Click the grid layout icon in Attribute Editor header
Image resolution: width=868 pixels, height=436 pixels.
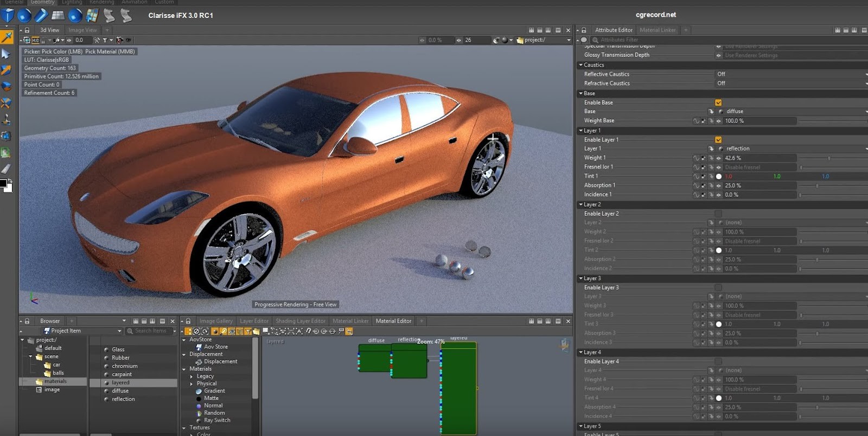click(x=838, y=30)
